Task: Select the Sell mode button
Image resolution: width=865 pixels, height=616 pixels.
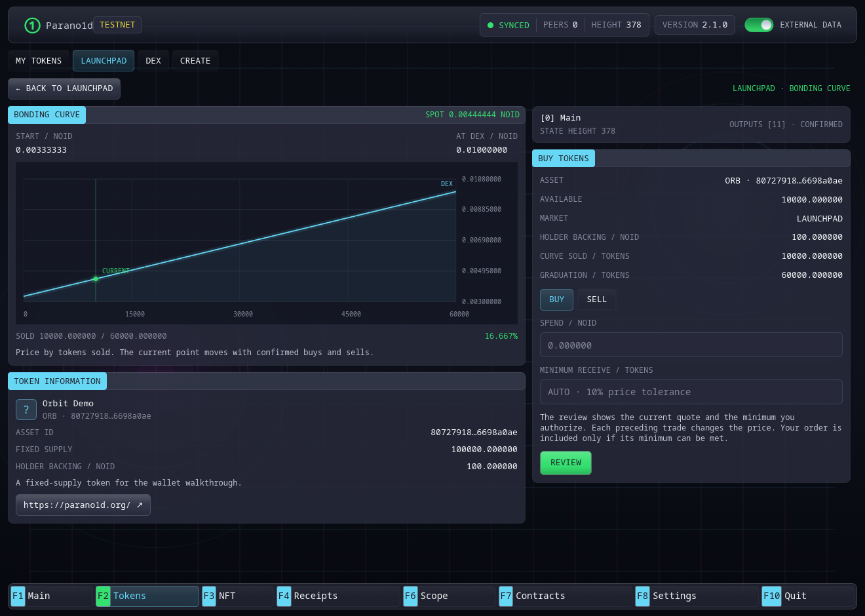Action: pos(596,299)
